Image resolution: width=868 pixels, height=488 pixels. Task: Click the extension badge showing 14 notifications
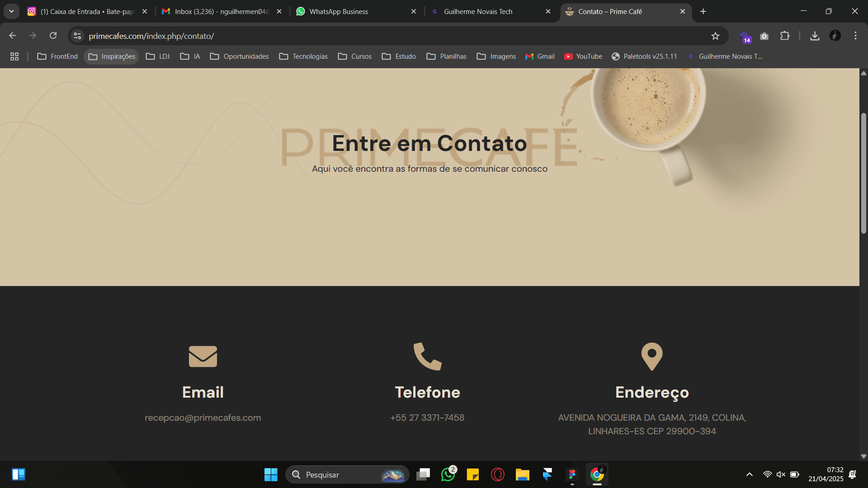click(745, 36)
